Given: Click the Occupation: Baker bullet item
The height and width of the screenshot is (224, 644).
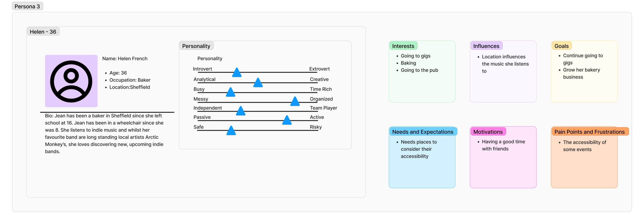Looking at the screenshot, I should click(130, 80).
